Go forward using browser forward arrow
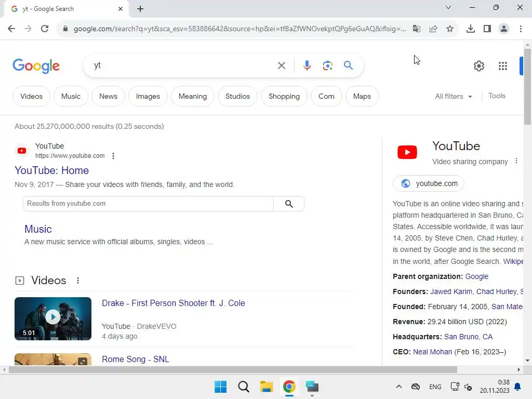532x399 pixels. (28, 29)
